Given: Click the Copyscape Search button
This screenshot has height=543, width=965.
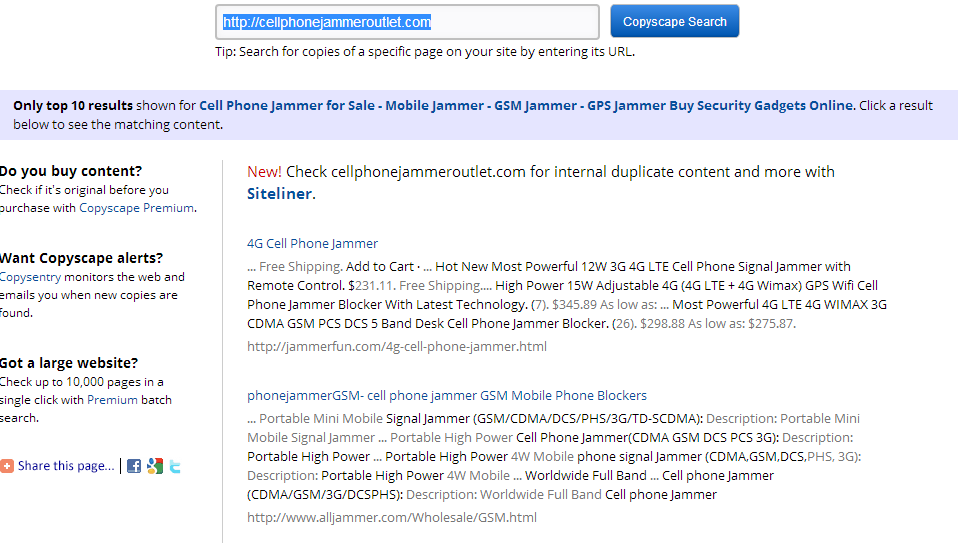Looking at the screenshot, I should pyautogui.click(x=675, y=22).
